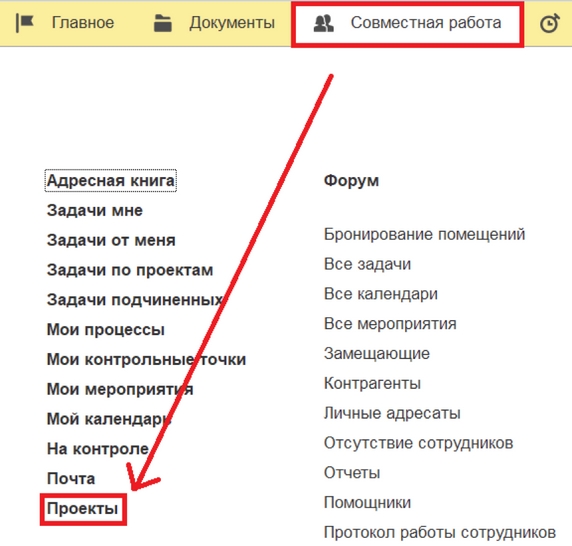Open Адресная книга link
The image size is (572, 546).
(x=111, y=181)
